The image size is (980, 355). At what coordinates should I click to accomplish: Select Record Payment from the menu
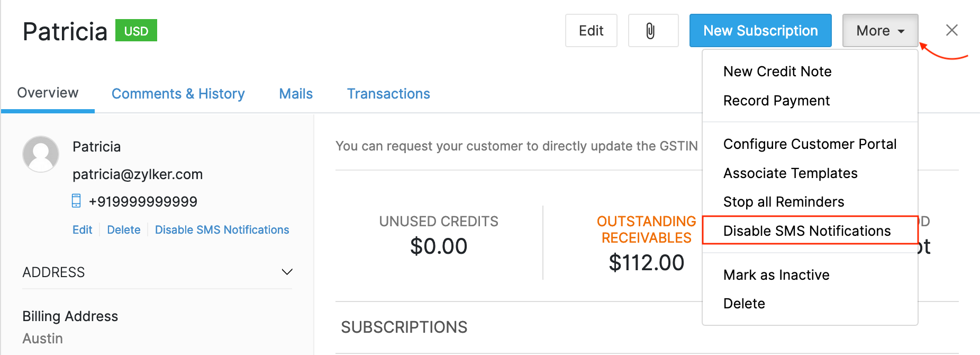point(776,100)
